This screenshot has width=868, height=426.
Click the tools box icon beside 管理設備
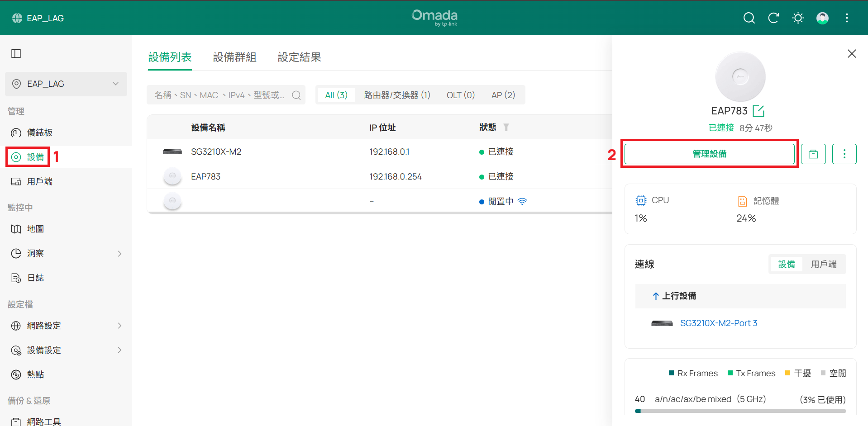(x=813, y=154)
